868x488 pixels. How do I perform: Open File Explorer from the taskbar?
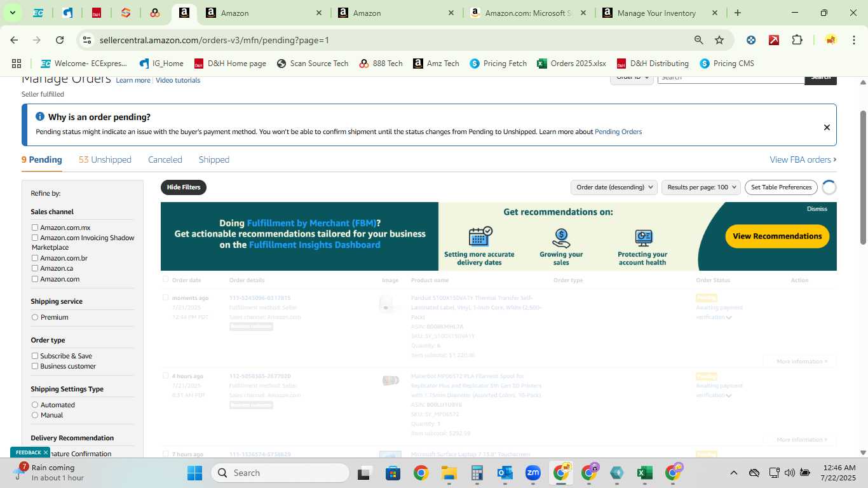(449, 473)
